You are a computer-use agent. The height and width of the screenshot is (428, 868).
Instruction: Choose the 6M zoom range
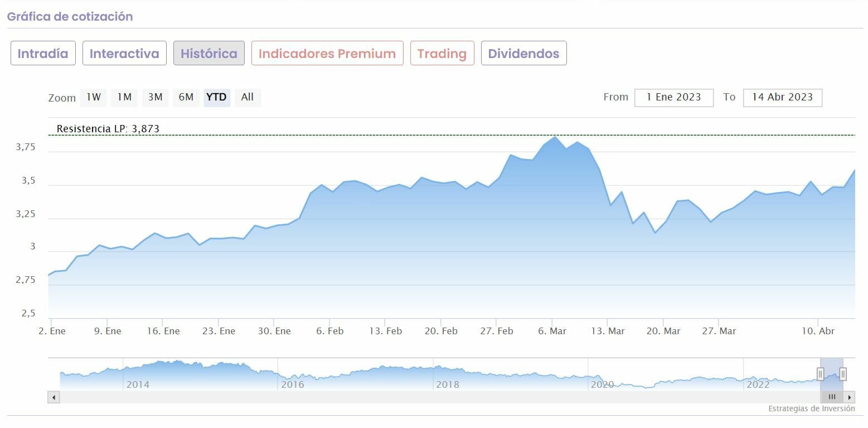click(x=186, y=97)
